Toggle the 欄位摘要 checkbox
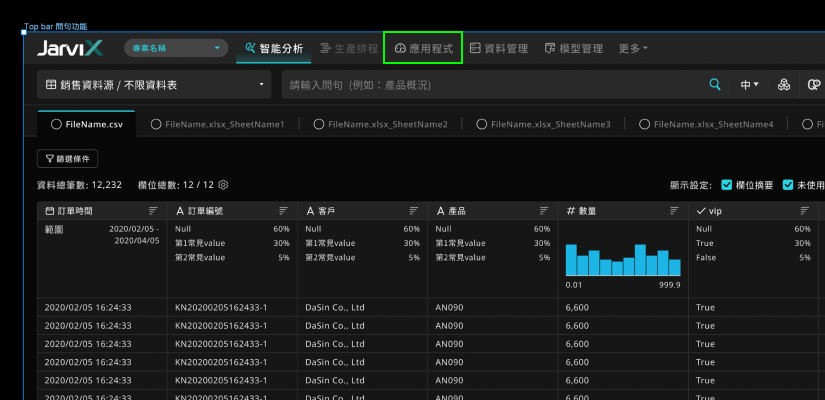The width and height of the screenshot is (825, 400). click(x=727, y=185)
